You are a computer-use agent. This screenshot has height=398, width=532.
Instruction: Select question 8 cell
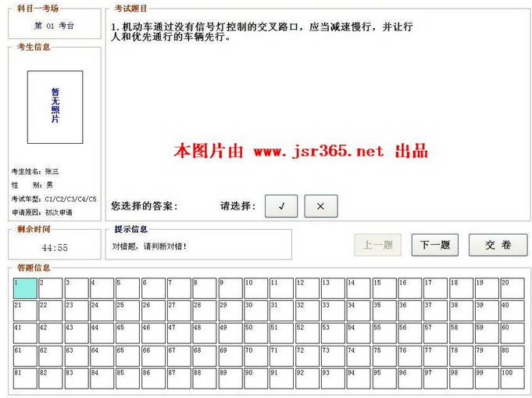[205, 289]
